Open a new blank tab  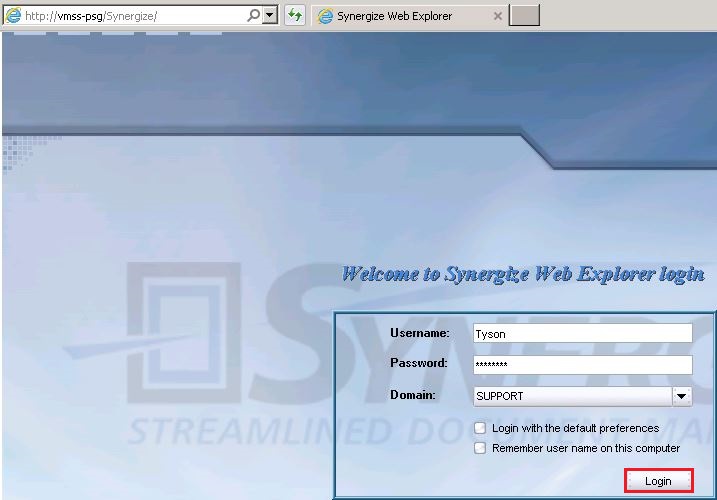[524, 15]
